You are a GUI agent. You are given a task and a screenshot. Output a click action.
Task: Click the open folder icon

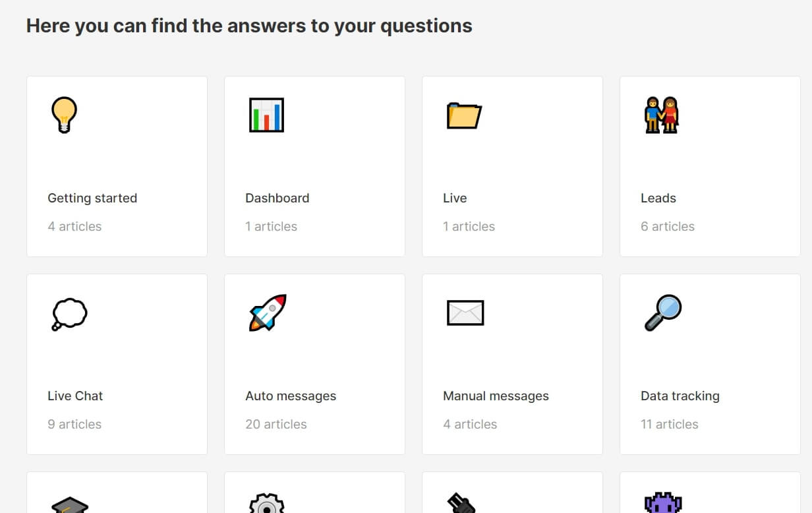[x=464, y=115]
